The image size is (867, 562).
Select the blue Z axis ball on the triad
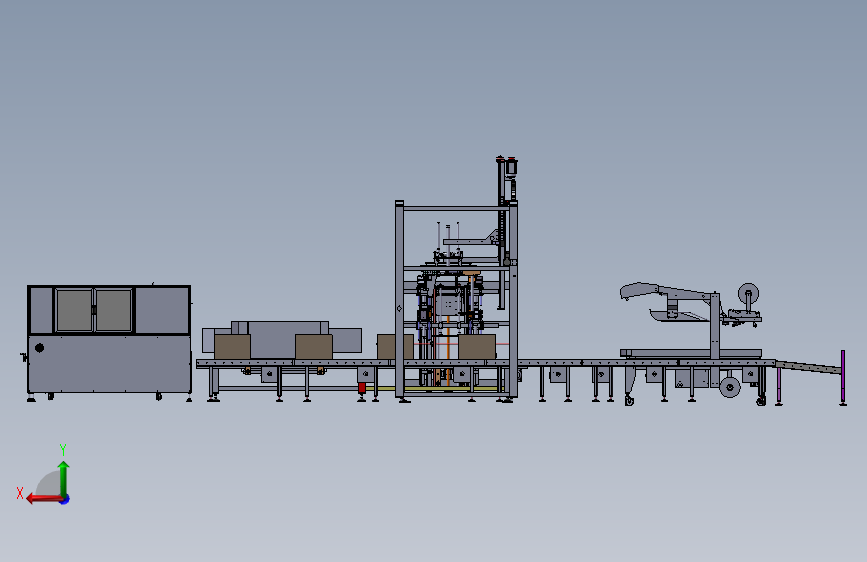click(65, 499)
